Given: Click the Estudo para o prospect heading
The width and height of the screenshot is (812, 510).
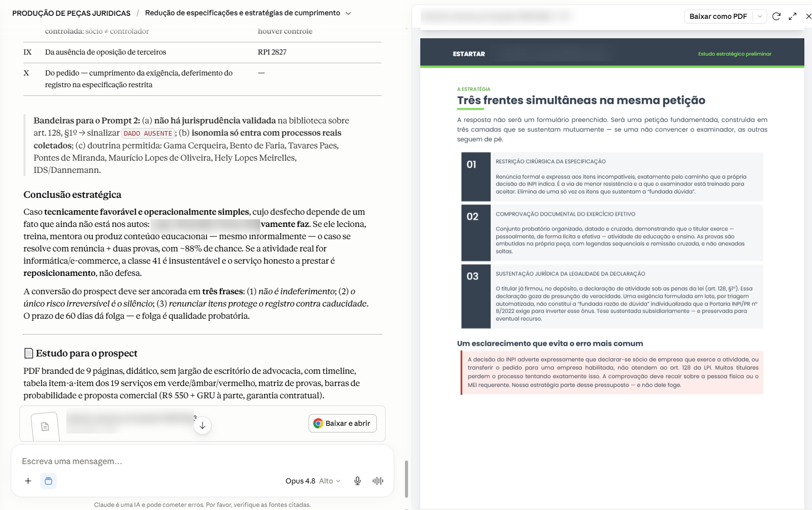Looking at the screenshot, I should 87,353.
